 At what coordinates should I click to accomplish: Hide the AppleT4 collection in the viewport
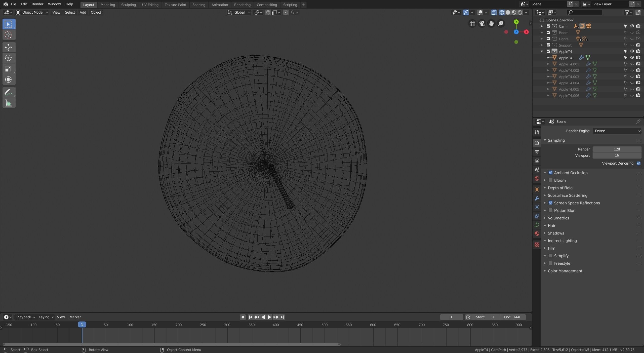[x=632, y=51]
